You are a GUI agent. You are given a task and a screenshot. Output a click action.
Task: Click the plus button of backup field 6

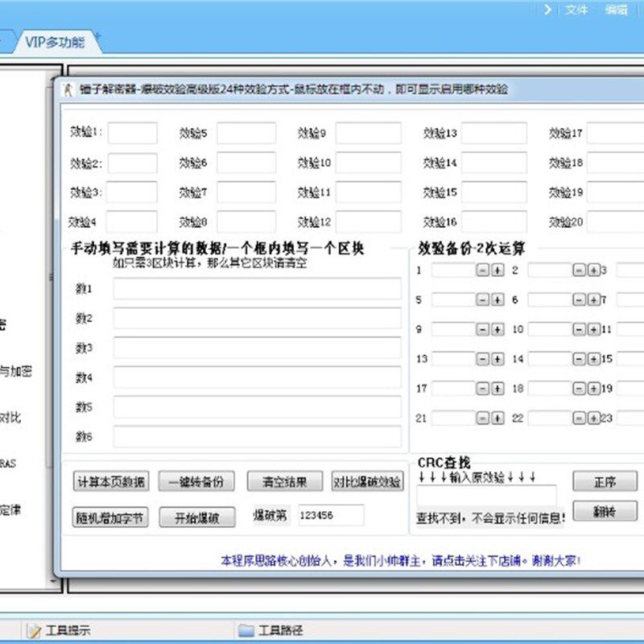594,299
